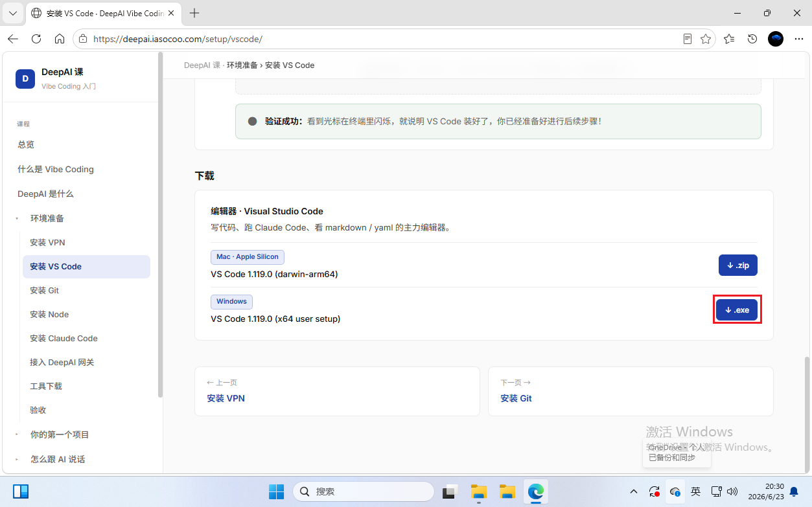Click the sidebar scrollbar
812x507 pixels.
(160, 224)
